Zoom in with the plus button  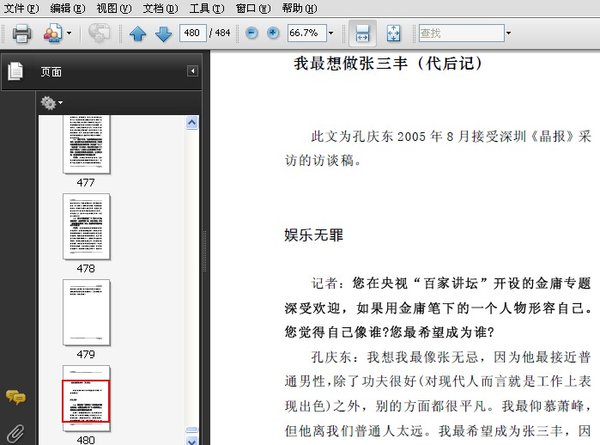(x=273, y=33)
